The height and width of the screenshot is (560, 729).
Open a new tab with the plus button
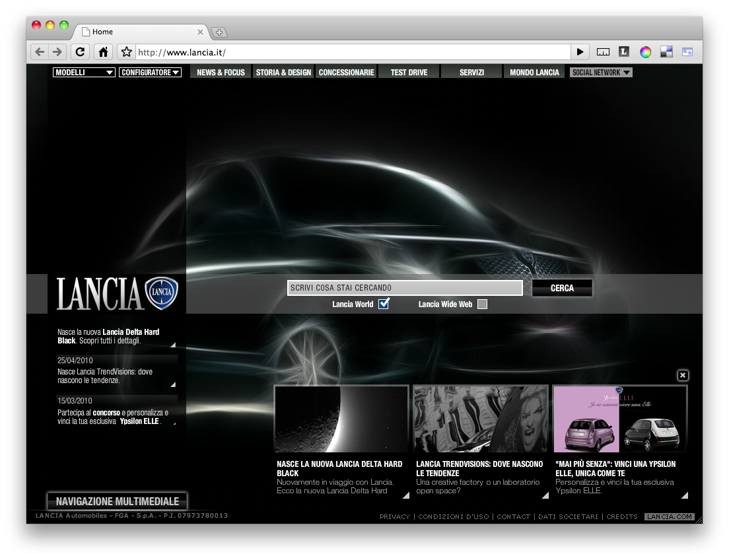click(x=219, y=32)
